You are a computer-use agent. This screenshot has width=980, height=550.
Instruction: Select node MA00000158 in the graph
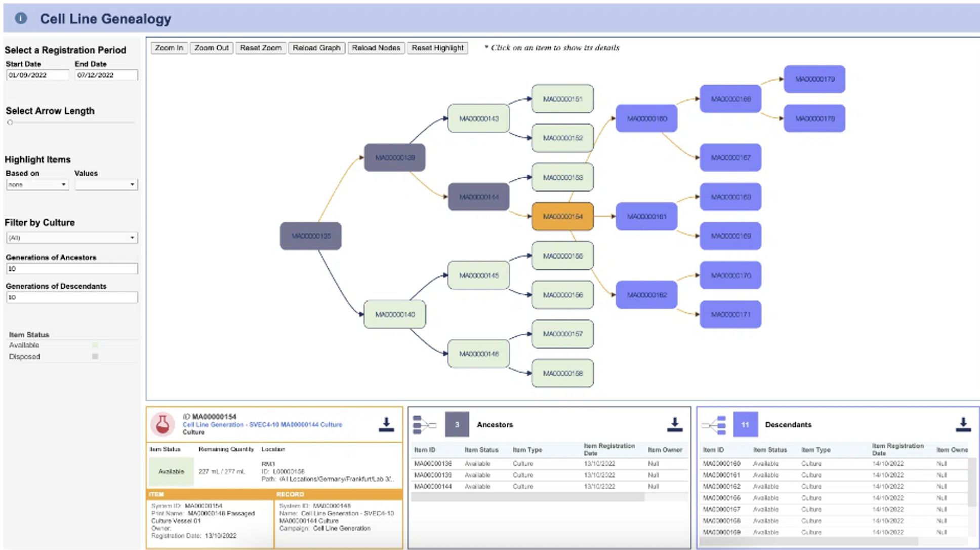coord(562,373)
